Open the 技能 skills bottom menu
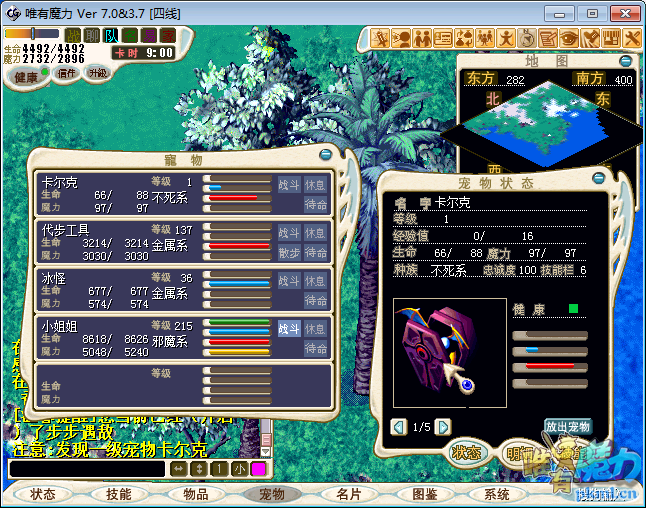 click(119, 494)
